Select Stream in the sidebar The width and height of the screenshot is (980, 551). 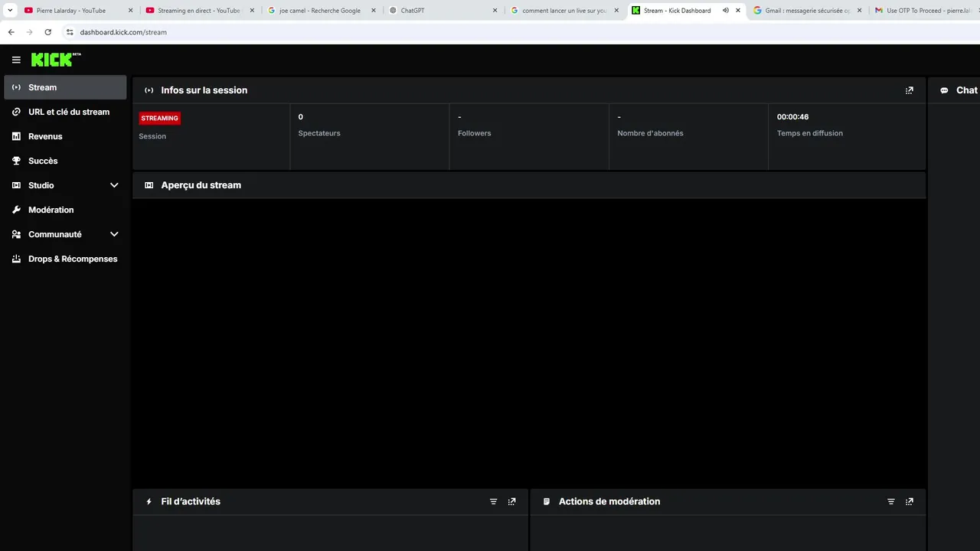[x=65, y=87]
